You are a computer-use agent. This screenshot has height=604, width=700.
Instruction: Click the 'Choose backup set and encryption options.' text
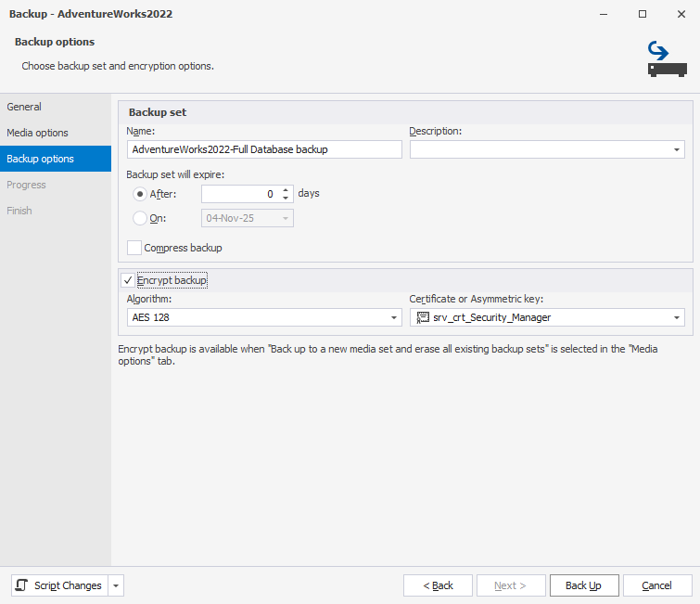coord(118,66)
